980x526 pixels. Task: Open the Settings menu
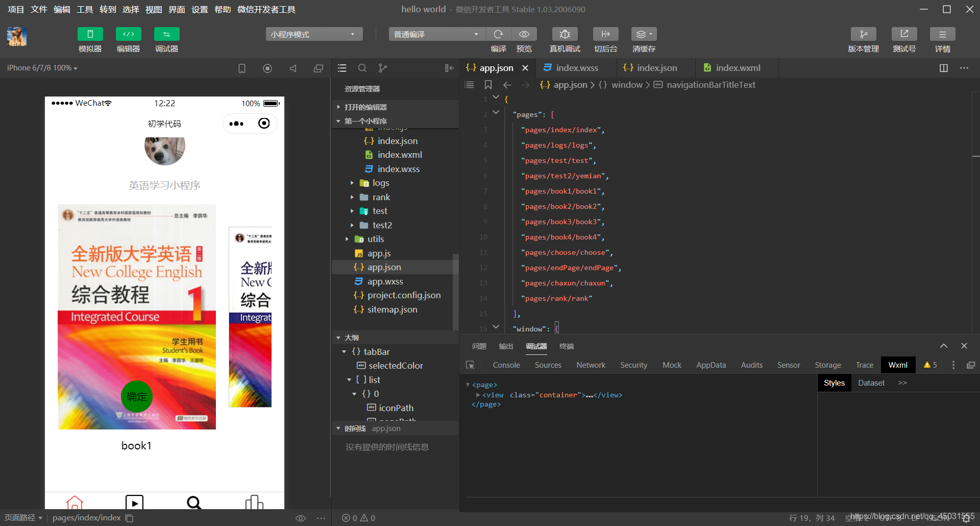tap(200, 9)
